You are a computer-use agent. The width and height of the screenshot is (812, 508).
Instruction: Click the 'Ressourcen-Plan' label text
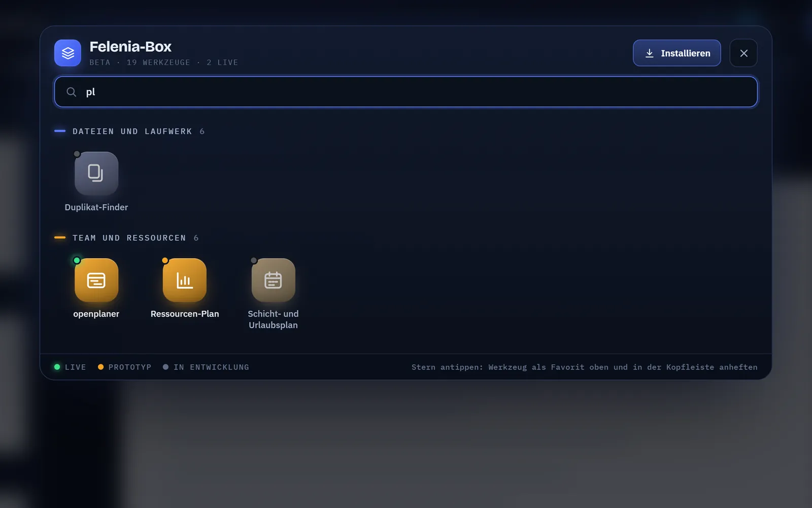click(x=185, y=314)
